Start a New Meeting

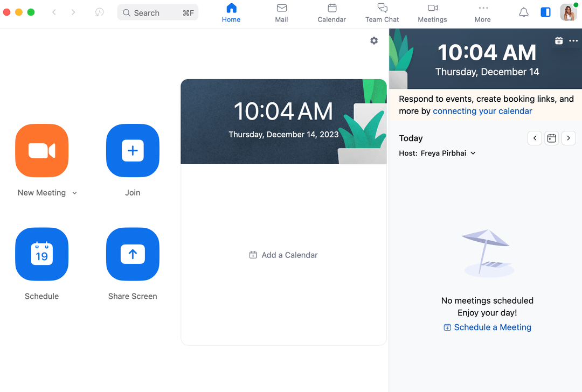41,151
